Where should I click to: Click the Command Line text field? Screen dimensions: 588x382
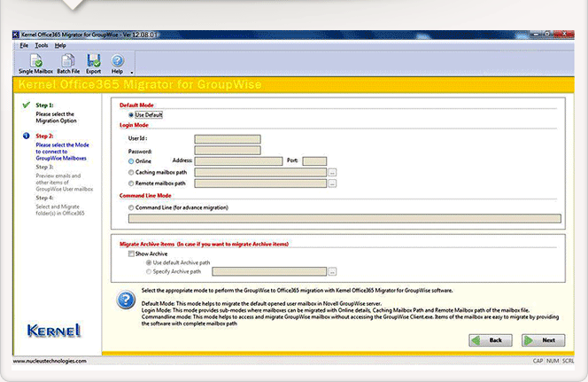pos(344,218)
